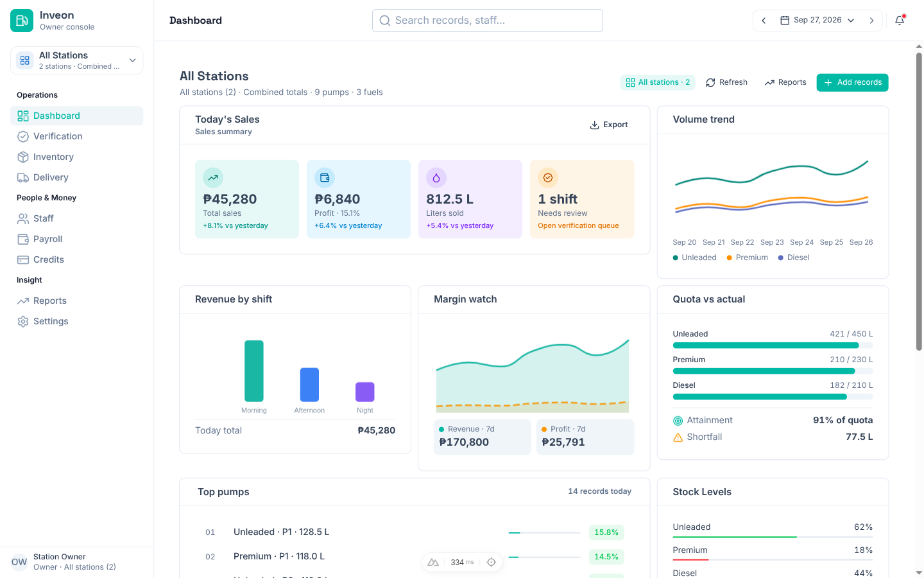Click the shift review check icon

point(548,178)
